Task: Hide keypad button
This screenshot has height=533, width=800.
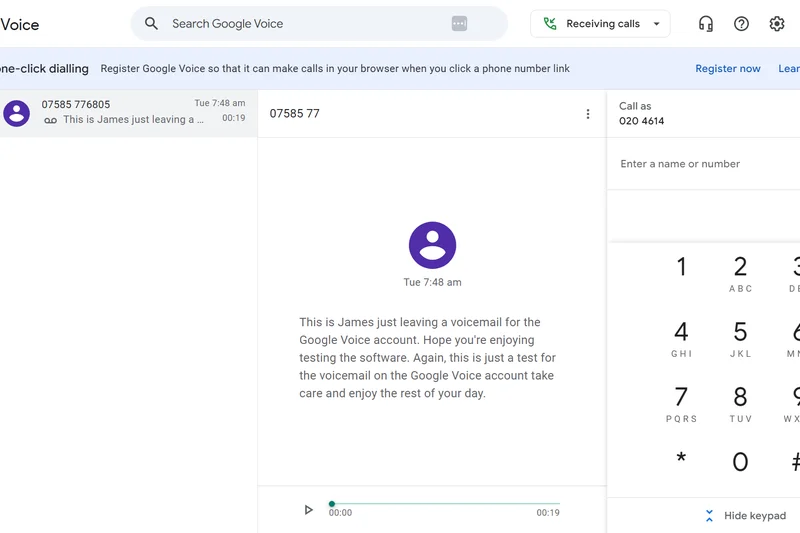Action: 745,516
